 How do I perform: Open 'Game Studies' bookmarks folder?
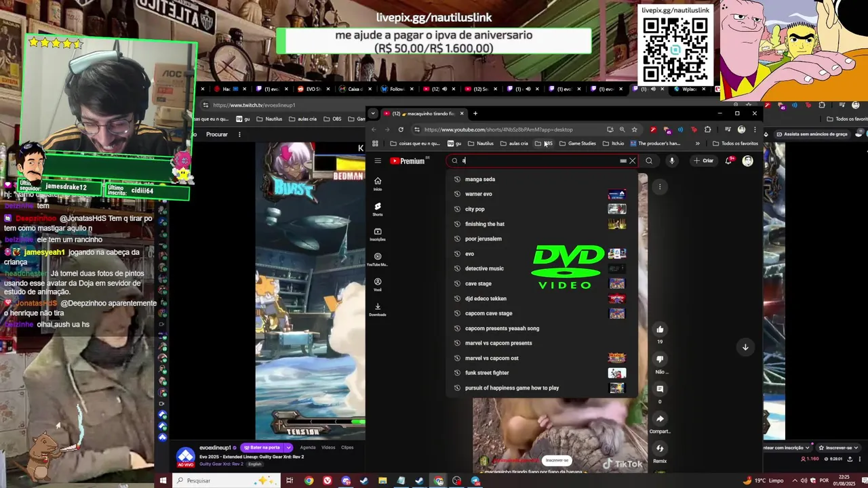click(577, 143)
